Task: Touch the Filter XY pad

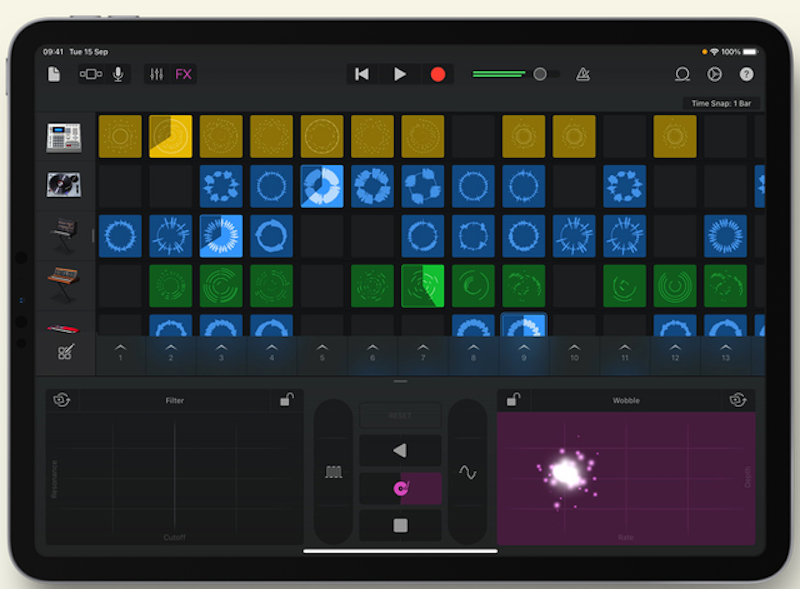Action: click(x=174, y=479)
